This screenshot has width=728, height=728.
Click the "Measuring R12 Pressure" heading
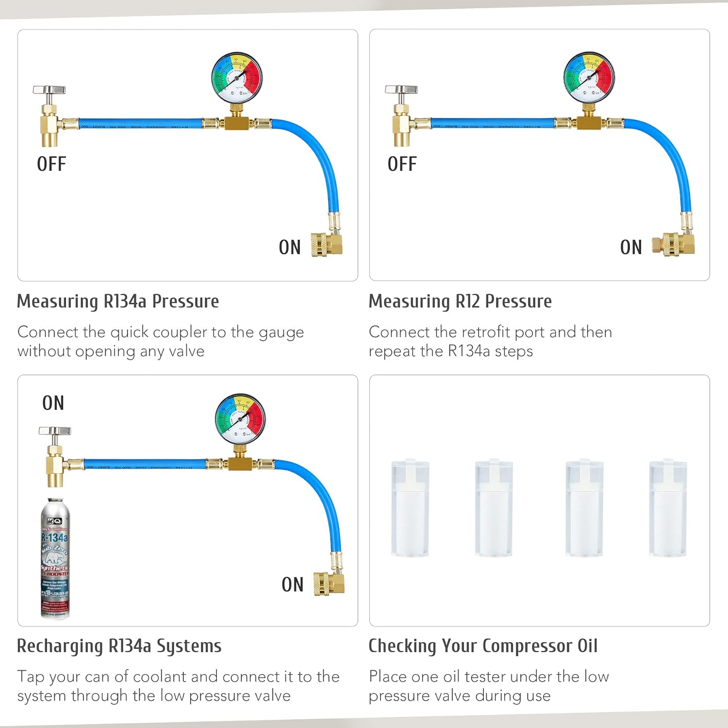pyautogui.click(x=460, y=301)
